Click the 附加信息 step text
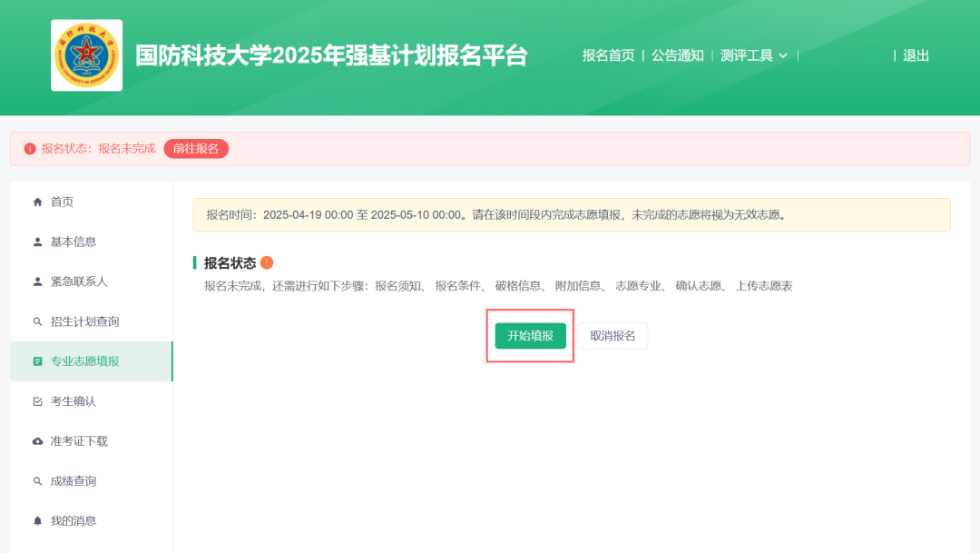 point(578,286)
